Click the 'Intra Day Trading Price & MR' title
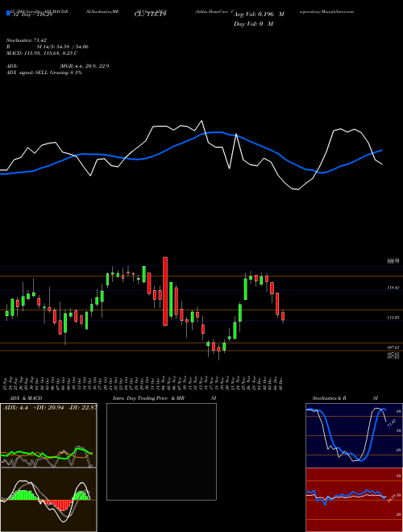Image resolution: width=403 pixels, height=532 pixels. pos(148,398)
